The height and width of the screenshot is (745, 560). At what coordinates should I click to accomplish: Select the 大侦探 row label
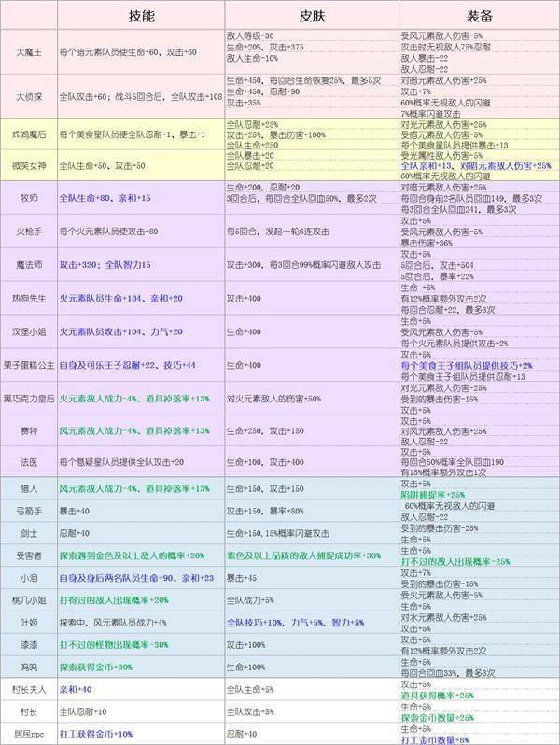click(28, 96)
